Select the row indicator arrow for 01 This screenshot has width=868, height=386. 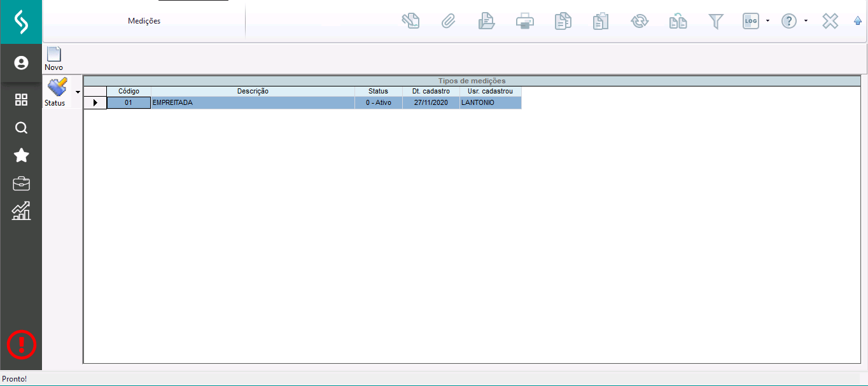tap(95, 102)
